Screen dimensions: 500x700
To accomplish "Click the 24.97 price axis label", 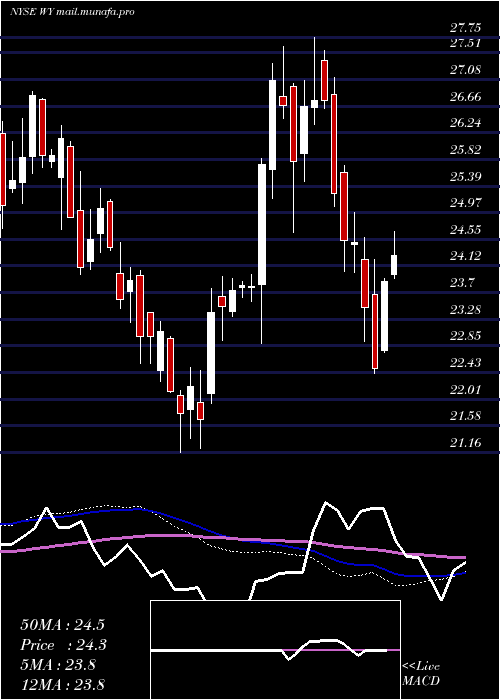I will coord(465,203).
